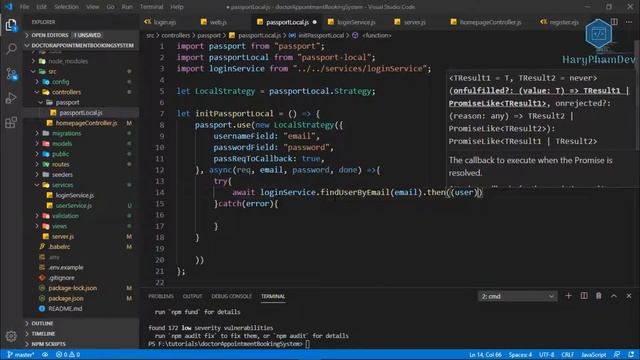The width and height of the screenshot is (640, 360).
Task: Open editor More Actions ellipsis
Action: (x=629, y=22)
